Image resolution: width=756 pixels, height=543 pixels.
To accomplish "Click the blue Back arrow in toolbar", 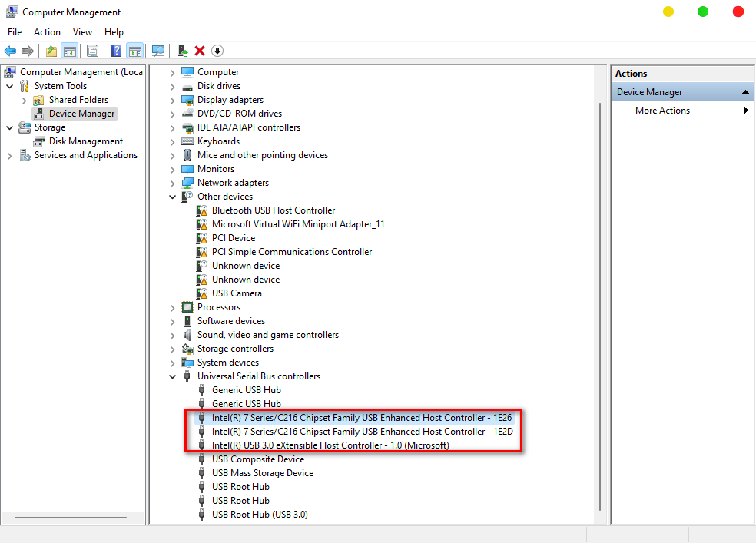I will coord(10,51).
